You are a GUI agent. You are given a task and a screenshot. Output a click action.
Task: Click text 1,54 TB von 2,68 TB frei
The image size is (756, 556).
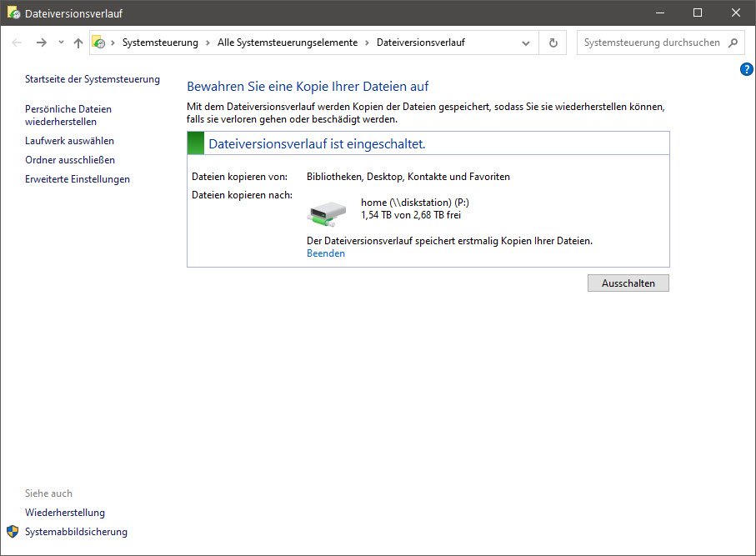[x=411, y=215]
